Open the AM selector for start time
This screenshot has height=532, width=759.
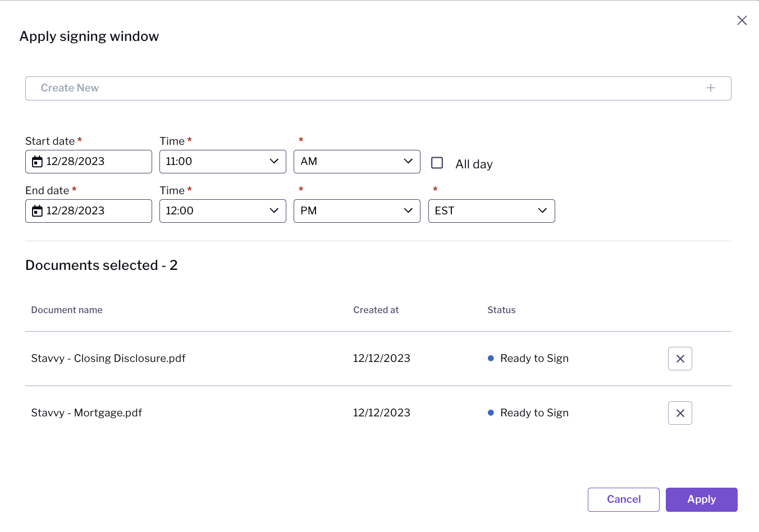tap(356, 161)
